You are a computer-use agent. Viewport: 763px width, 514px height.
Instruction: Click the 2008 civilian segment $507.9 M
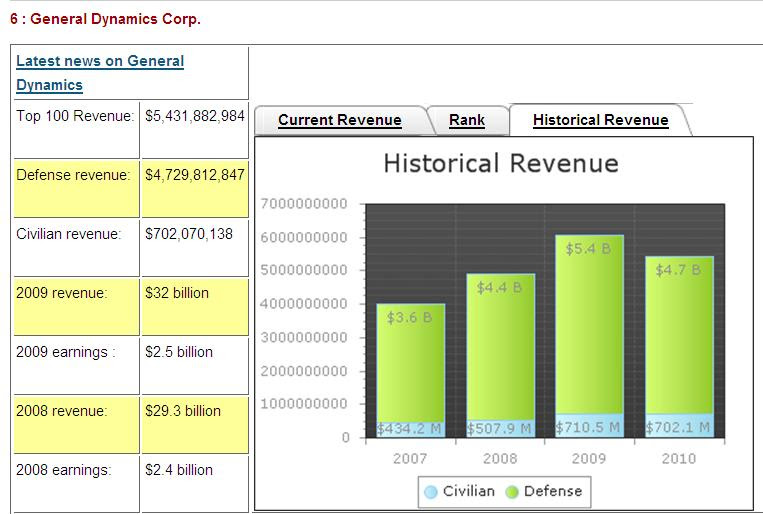[x=500, y=428]
